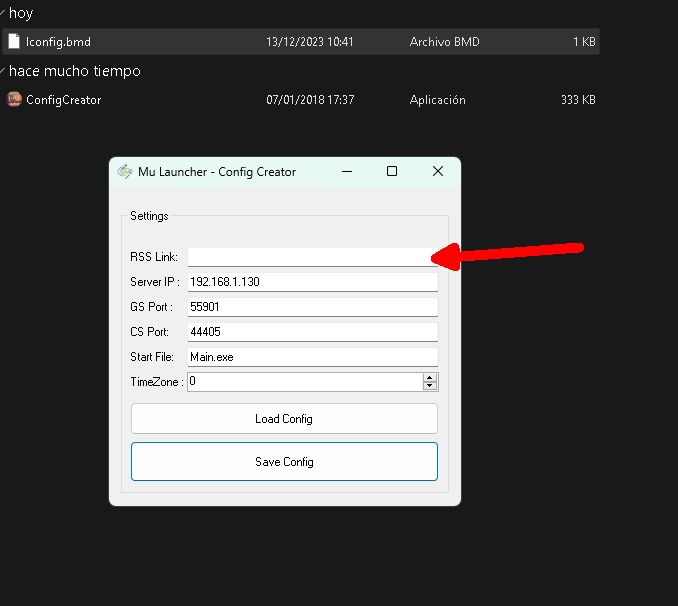Click the Server IP field

pos(313,282)
